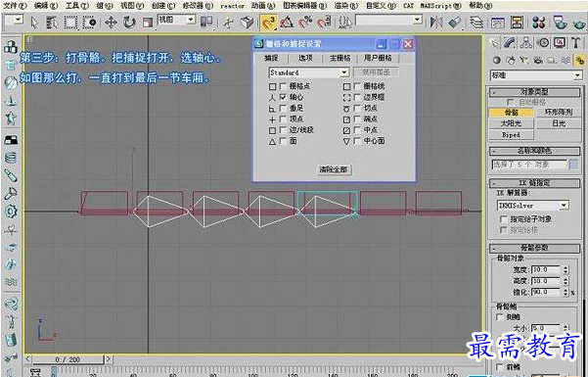Open the 文件(F) menu
Screen dimensions: 588x377
tap(15, 6)
